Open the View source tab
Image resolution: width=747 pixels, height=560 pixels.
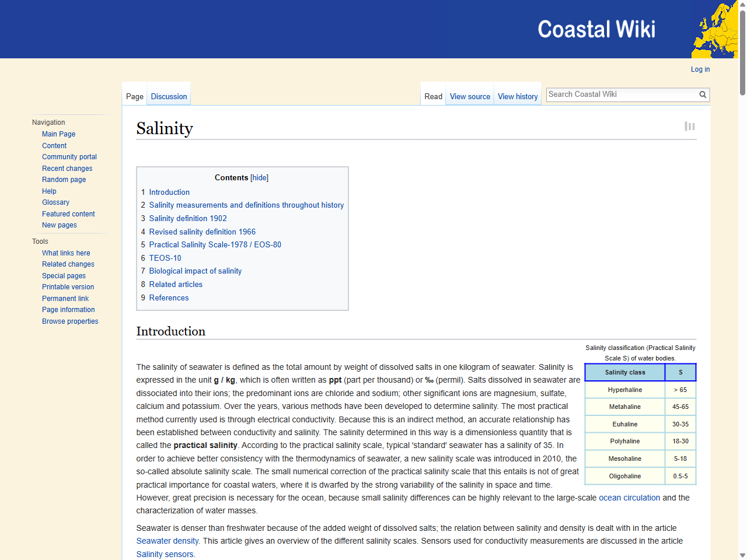pyautogui.click(x=470, y=96)
